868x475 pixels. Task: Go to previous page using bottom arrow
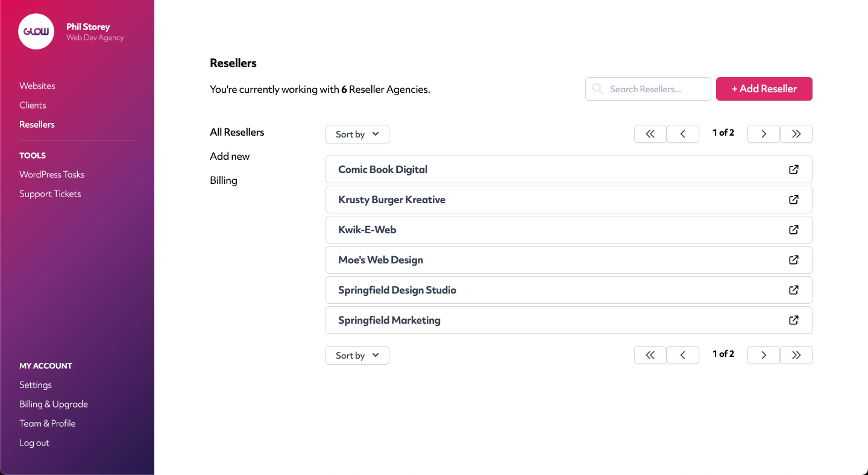pos(683,355)
